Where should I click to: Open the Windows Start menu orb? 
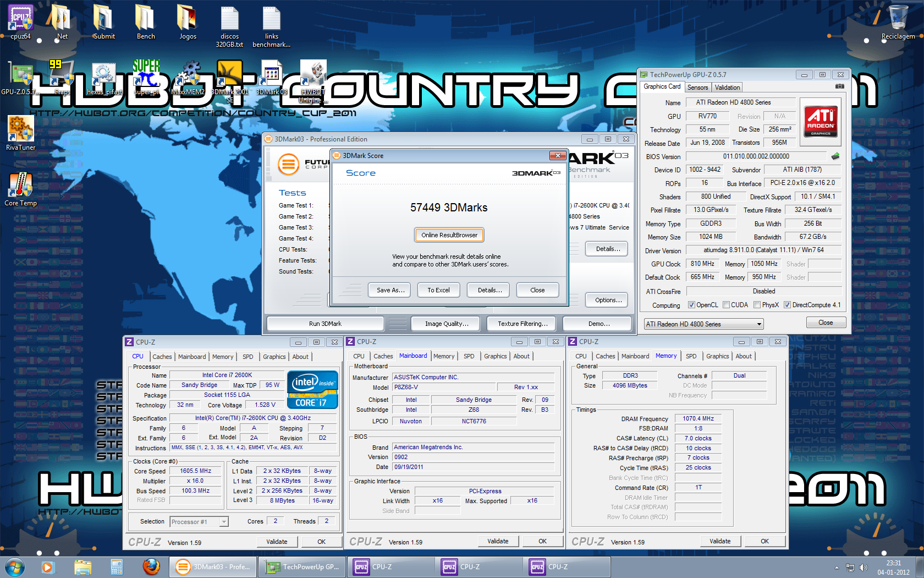[x=15, y=566]
